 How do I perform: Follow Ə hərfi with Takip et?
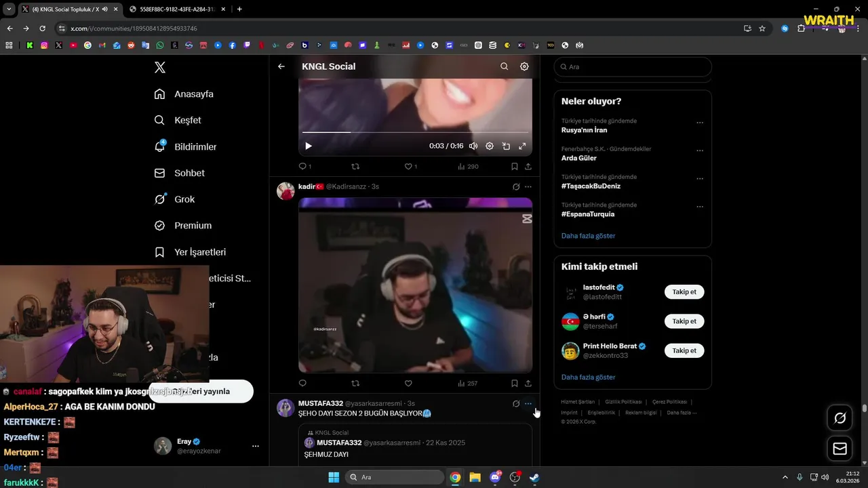(684, 321)
